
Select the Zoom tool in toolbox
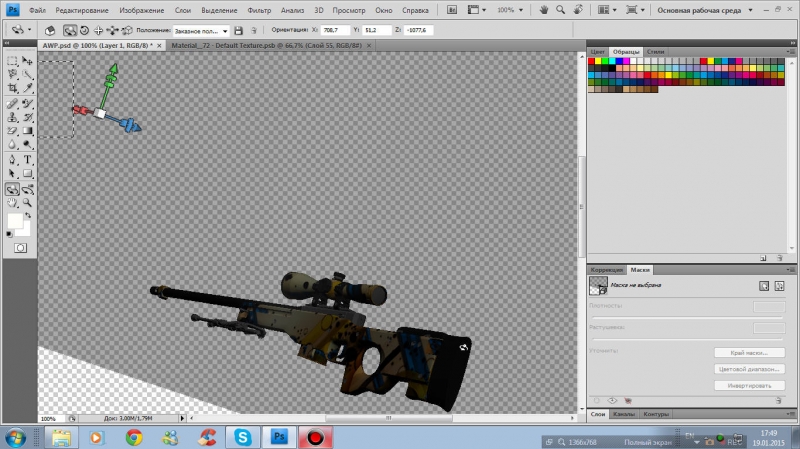pyautogui.click(x=28, y=203)
